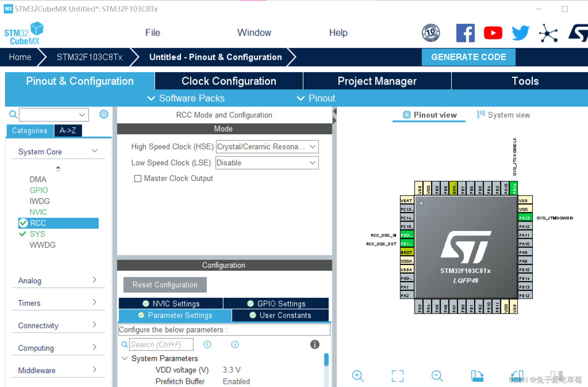Open the Low Speed Clock LSE dropdown
Image resolution: width=588 pixels, height=387 pixels.
312,163
